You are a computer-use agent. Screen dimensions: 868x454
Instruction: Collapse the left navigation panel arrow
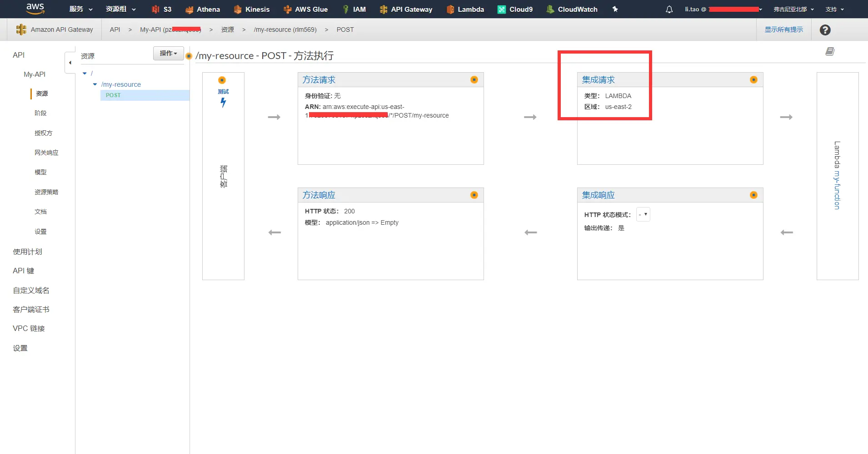[x=70, y=63]
